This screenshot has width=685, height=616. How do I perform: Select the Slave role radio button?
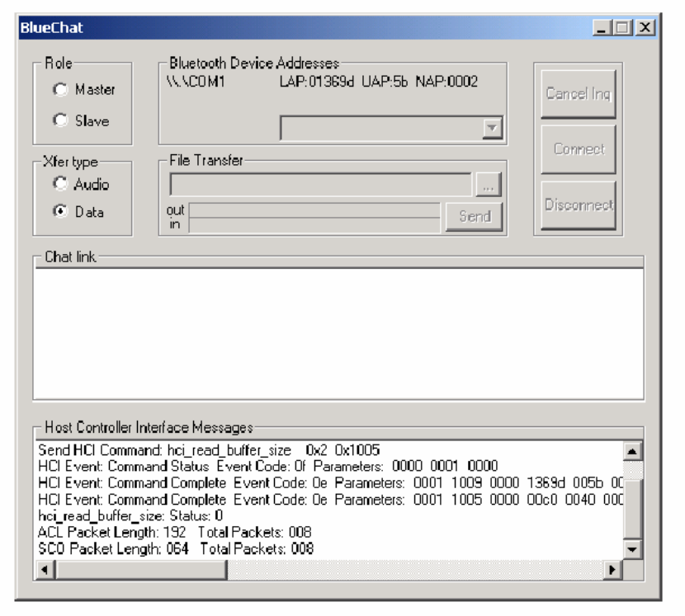[x=60, y=120]
